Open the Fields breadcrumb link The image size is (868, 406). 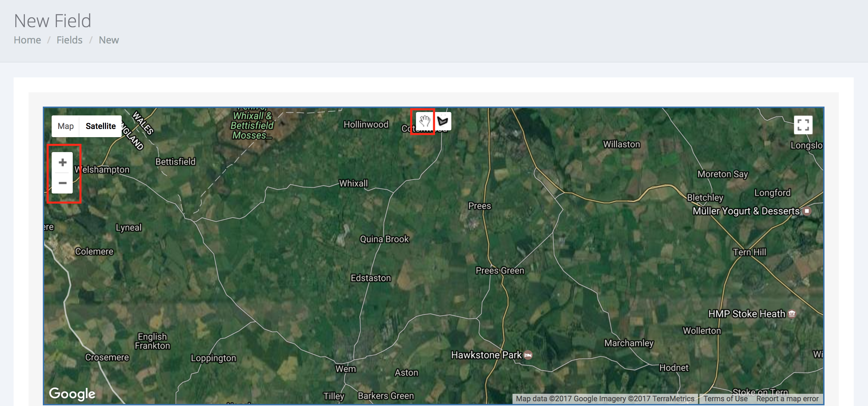pyautogui.click(x=69, y=40)
